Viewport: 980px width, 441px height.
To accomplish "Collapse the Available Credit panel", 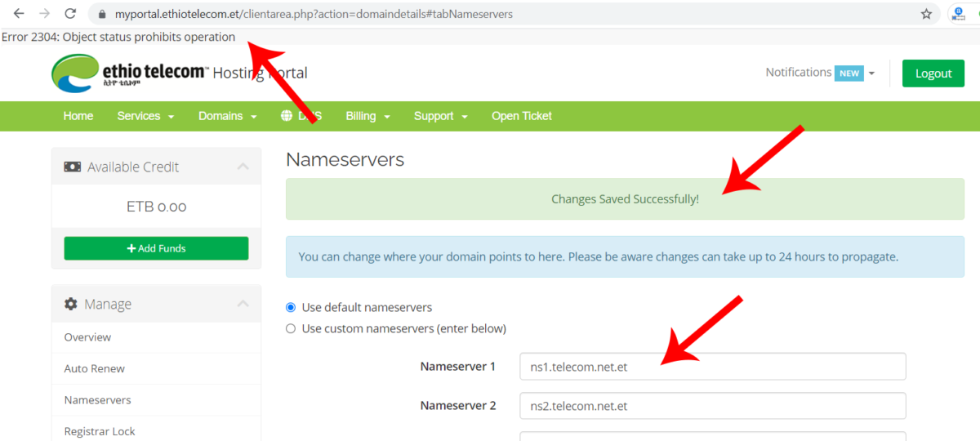I will pos(243,167).
